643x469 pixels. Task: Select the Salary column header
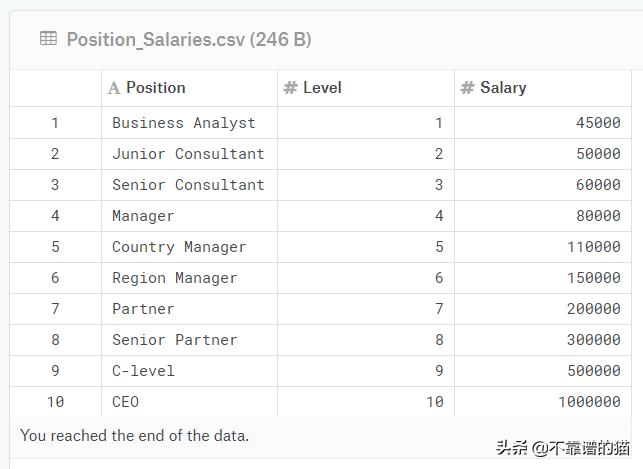point(503,88)
